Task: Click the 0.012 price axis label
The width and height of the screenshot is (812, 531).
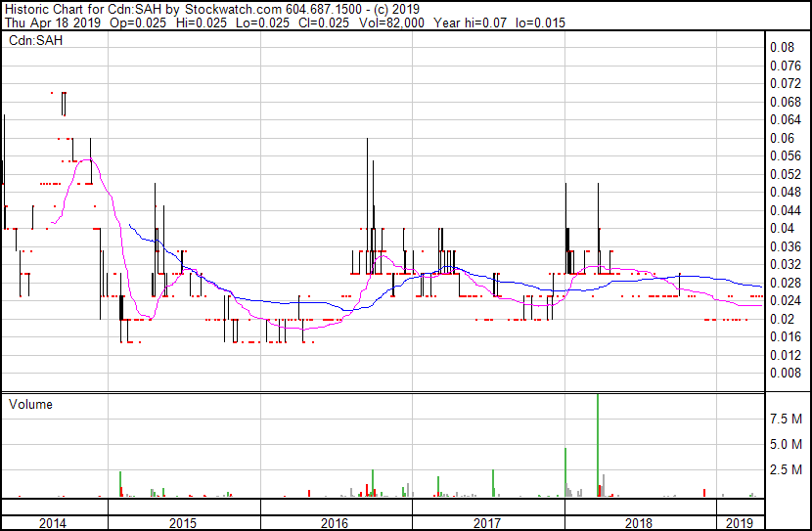Action: click(785, 356)
